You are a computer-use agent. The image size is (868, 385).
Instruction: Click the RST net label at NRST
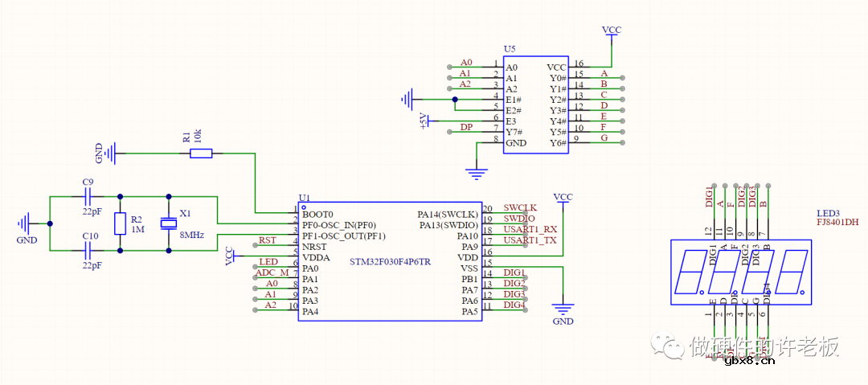pyautogui.click(x=268, y=240)
